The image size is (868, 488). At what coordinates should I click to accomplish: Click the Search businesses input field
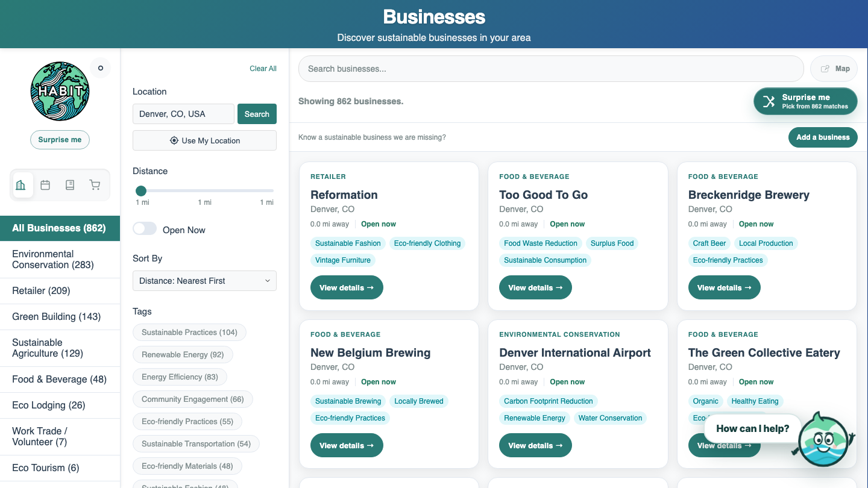[551, 69]
